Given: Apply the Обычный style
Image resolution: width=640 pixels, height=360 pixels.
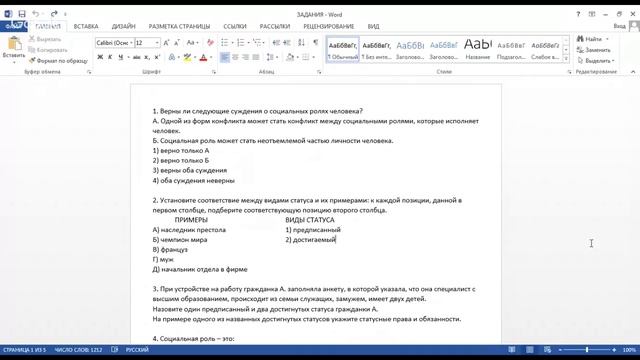Looking at the screenshot, I should 342,50.
